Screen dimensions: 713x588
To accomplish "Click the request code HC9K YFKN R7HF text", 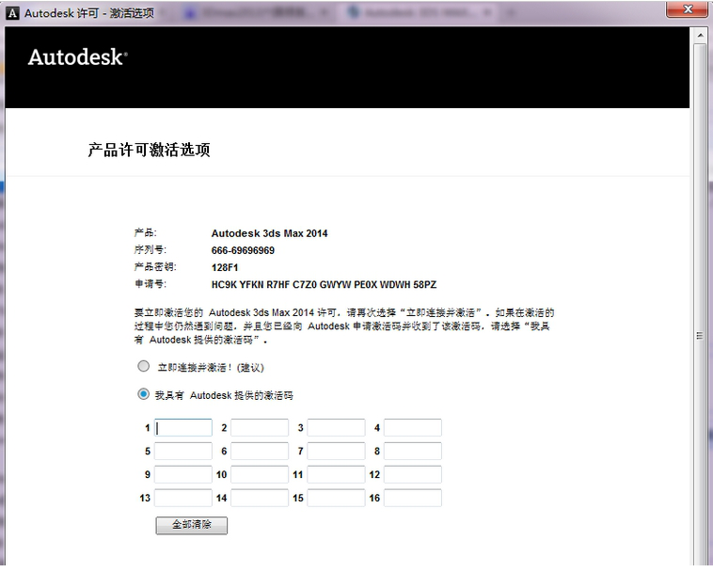I will point(324,285).
